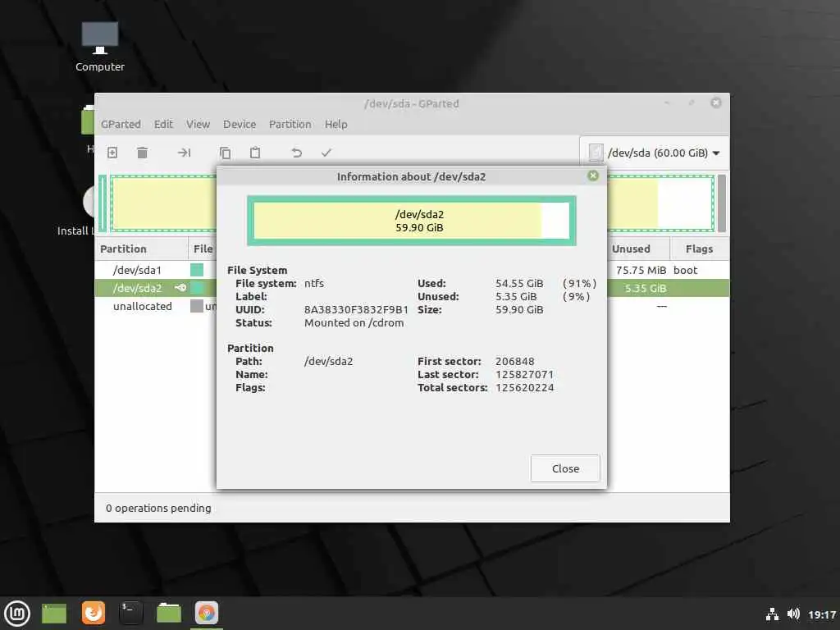This screenshot has height=630, width=840.
Task: Open the GParted menu
Action: (121, 125)
